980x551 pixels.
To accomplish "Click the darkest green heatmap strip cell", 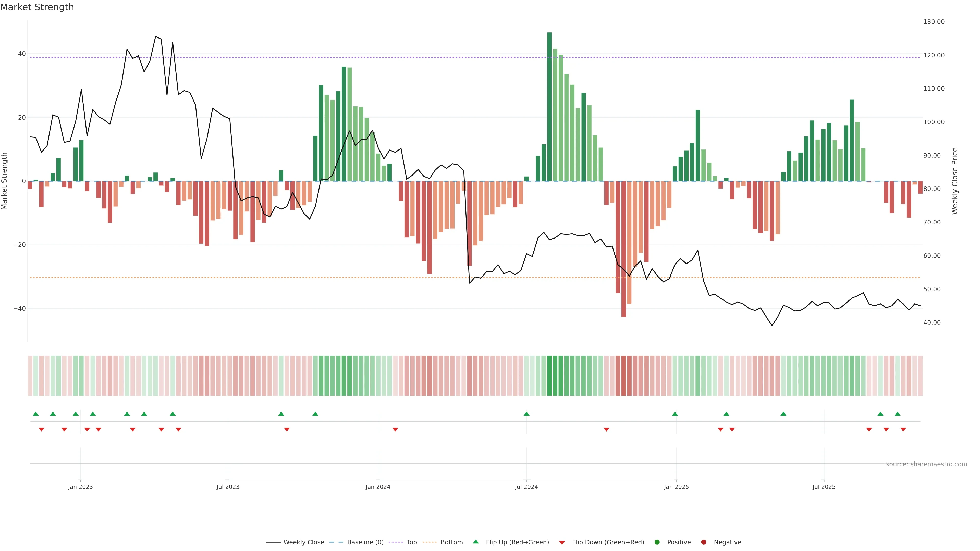I will (x=549, y=376).
